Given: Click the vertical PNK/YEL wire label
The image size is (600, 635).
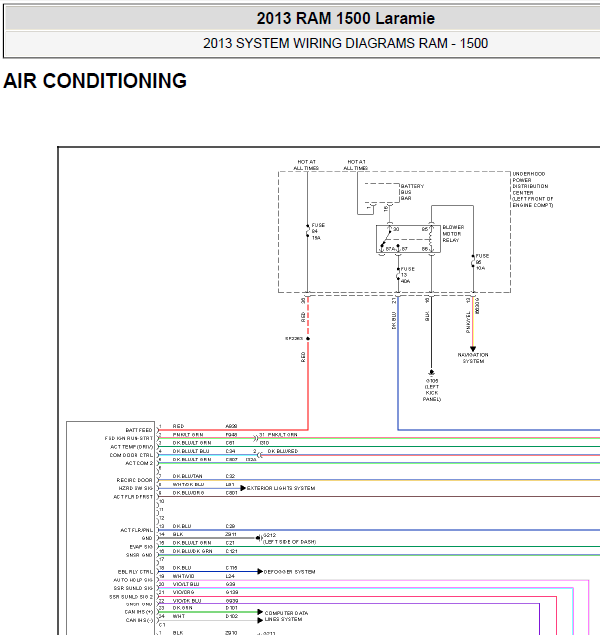Looking at the screenshot, I should pos(468,322).
